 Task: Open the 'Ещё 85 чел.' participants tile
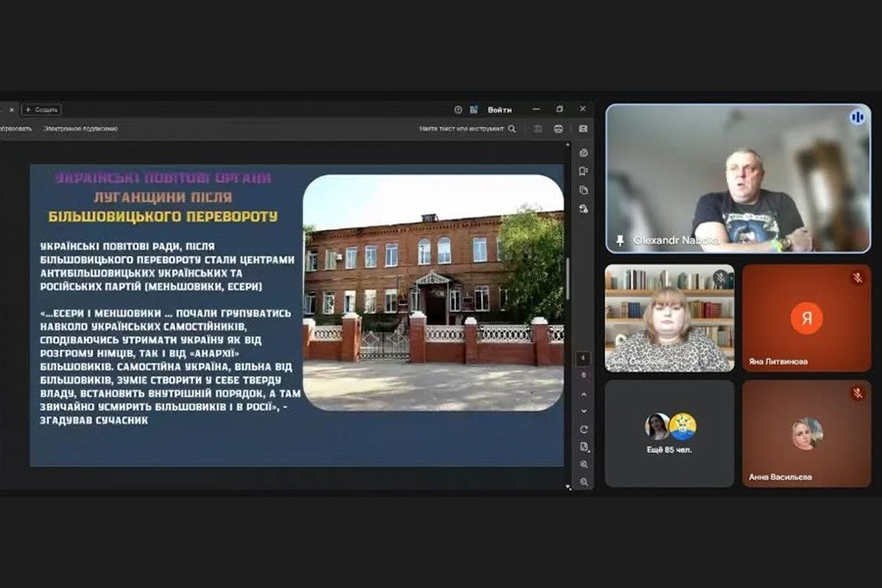tap(669, 433)
